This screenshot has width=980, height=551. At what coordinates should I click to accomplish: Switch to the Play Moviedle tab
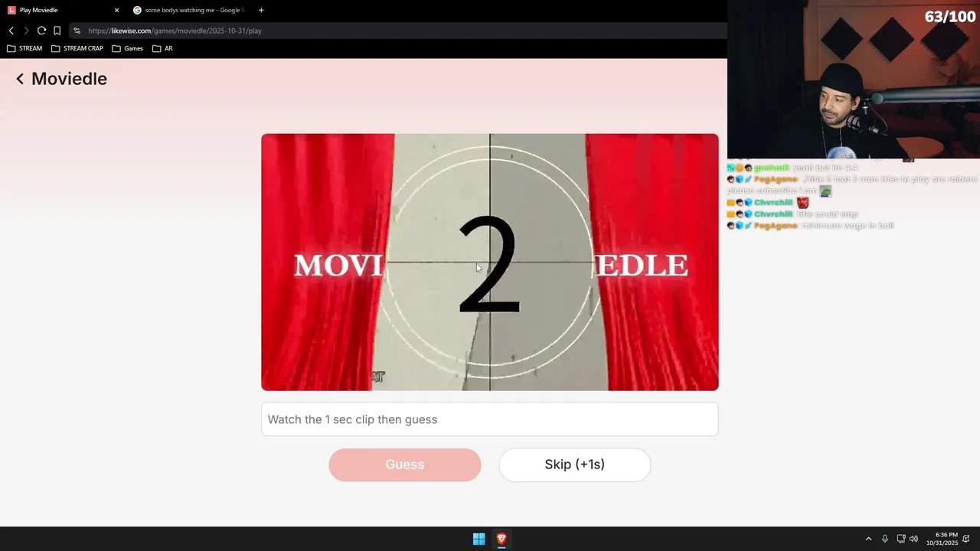(63, 10)
